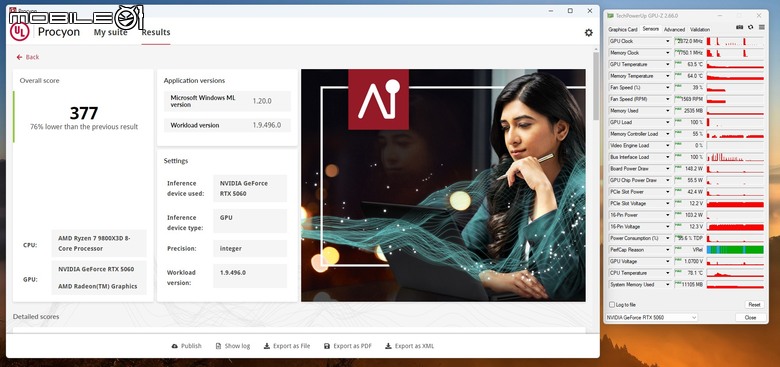Image resolution: width=780 pixels, height=367 pixels.
Task: Click the AI benchmark hero image
Action: [443, 185]
